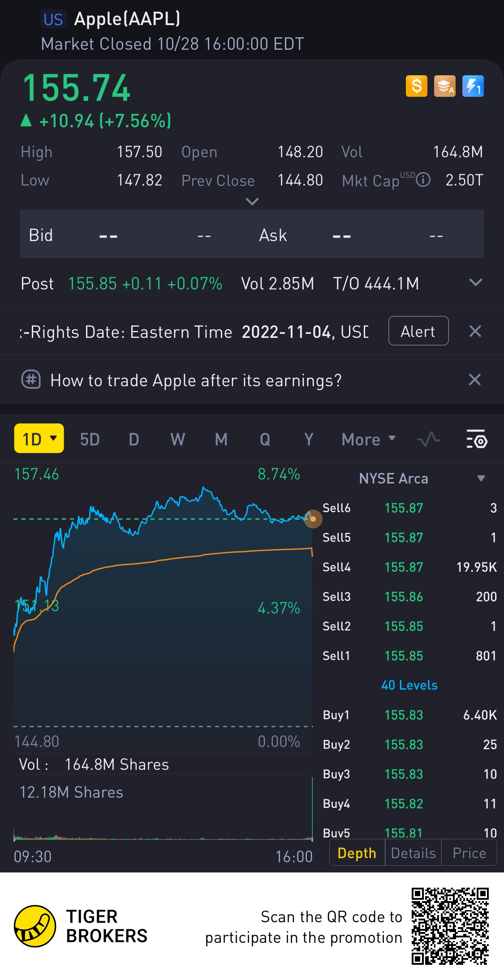Tap the Buy4 155.82 row

click(x=409, y=804)
